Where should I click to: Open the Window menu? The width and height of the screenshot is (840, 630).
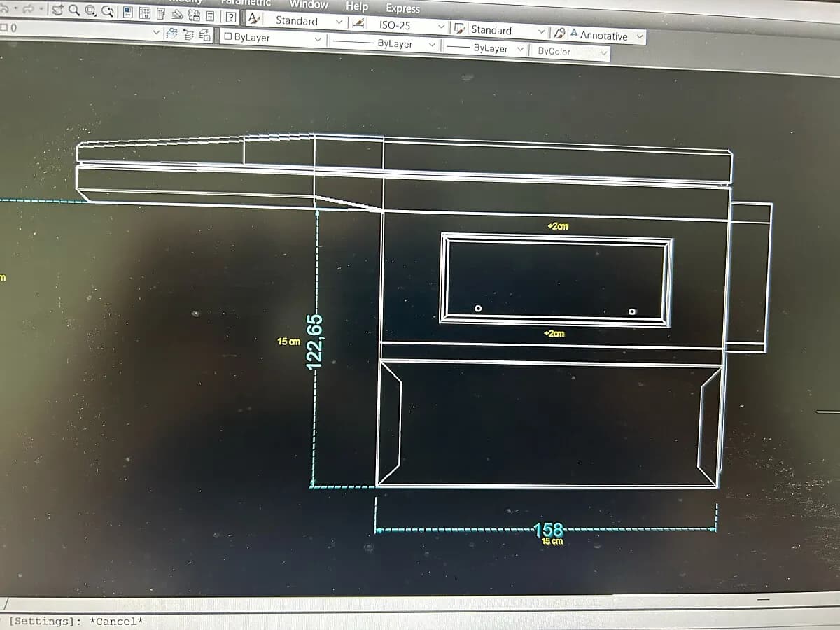pyautogui.click(x=309, y=4)
